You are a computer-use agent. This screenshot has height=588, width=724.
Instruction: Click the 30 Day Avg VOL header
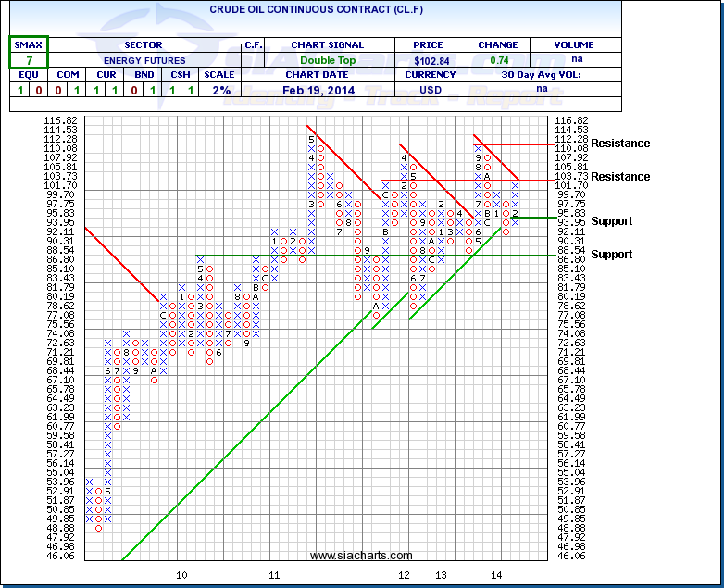(x=568, y=75)
